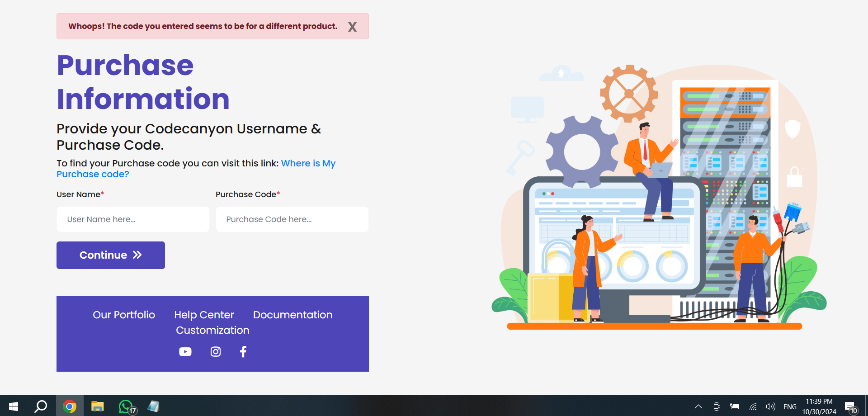
Task: Open Help Center link
Action: click(204, 315)
